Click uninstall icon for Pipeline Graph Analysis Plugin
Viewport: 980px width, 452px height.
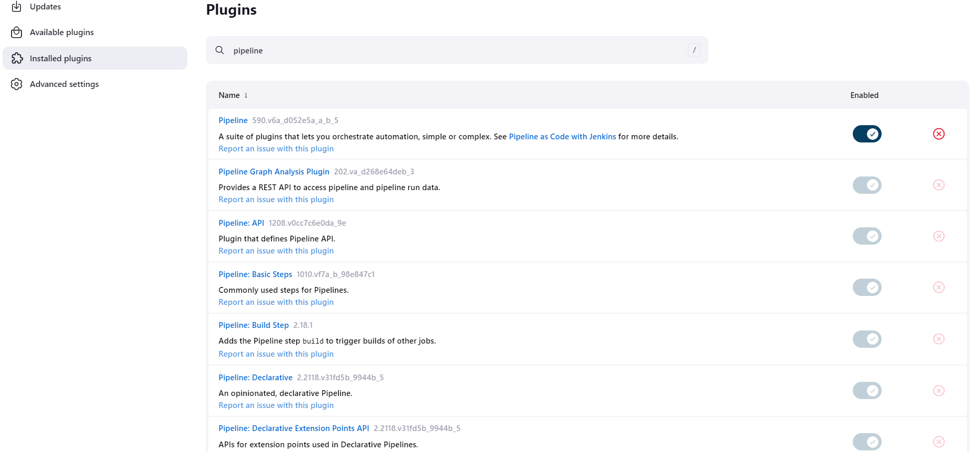click(x=939, y=185)
